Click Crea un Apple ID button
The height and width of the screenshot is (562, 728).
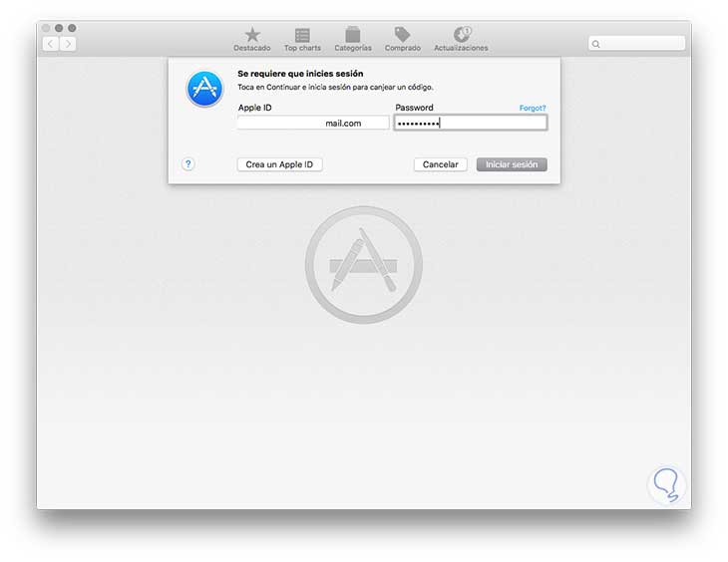coord(279,164)
